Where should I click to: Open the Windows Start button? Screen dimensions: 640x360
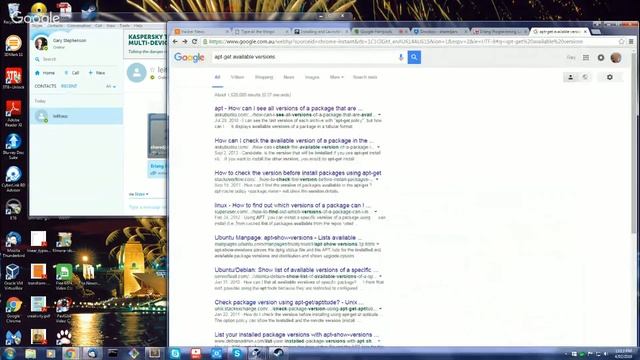9,353
